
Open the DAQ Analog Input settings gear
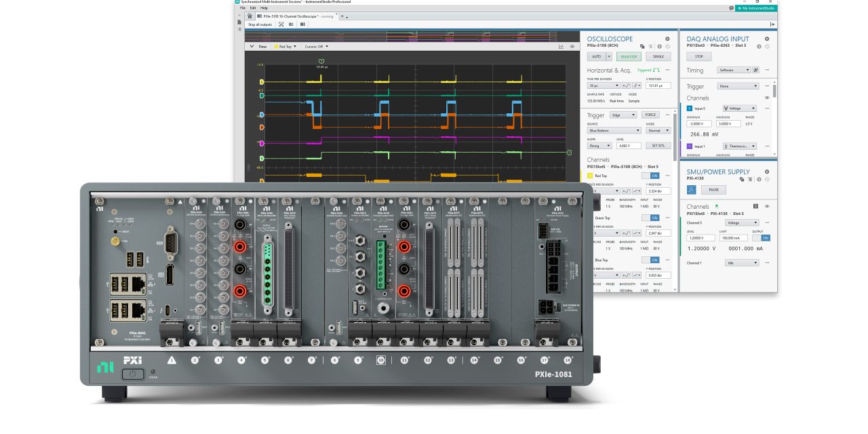coord(767,39)
